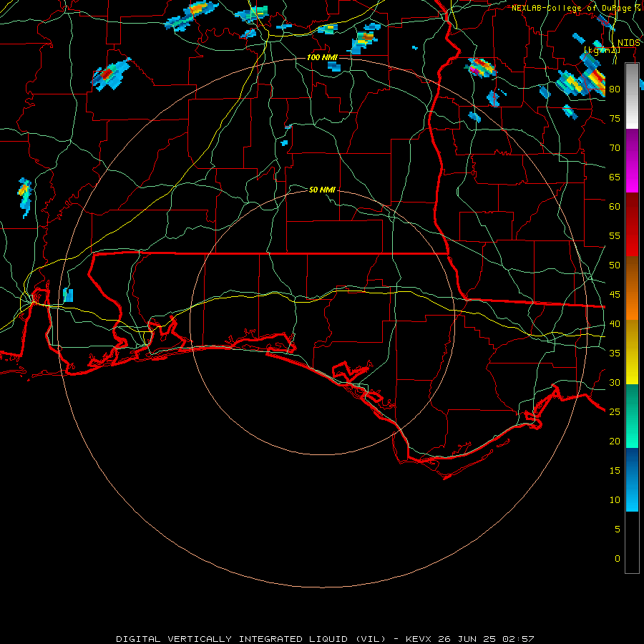Click the 60 value on the color scale

[x=615, y=207]
